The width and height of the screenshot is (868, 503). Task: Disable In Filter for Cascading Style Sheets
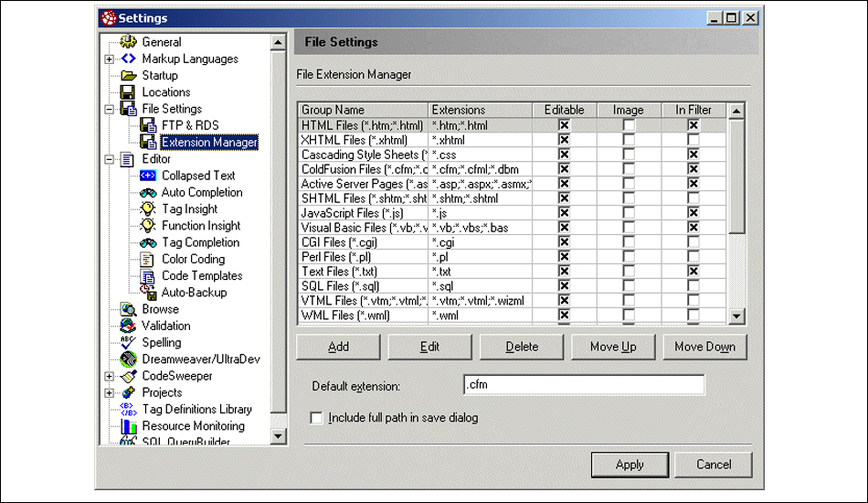click(x=693, y=155)
